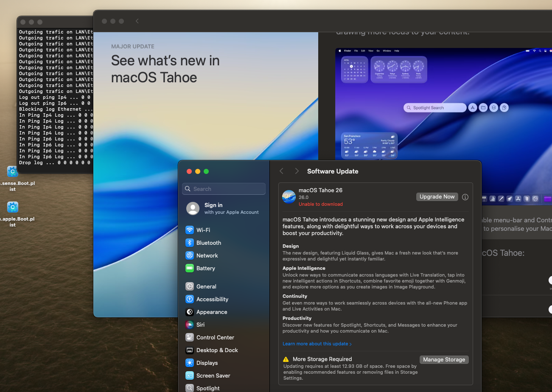Click back chevron in the What's New window

(x=137, y=21)
